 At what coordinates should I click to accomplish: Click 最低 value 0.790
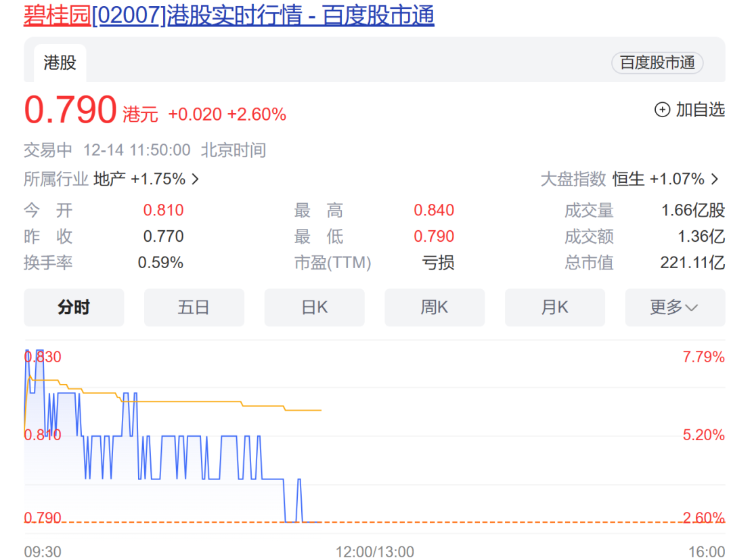(x=434, y=236)
